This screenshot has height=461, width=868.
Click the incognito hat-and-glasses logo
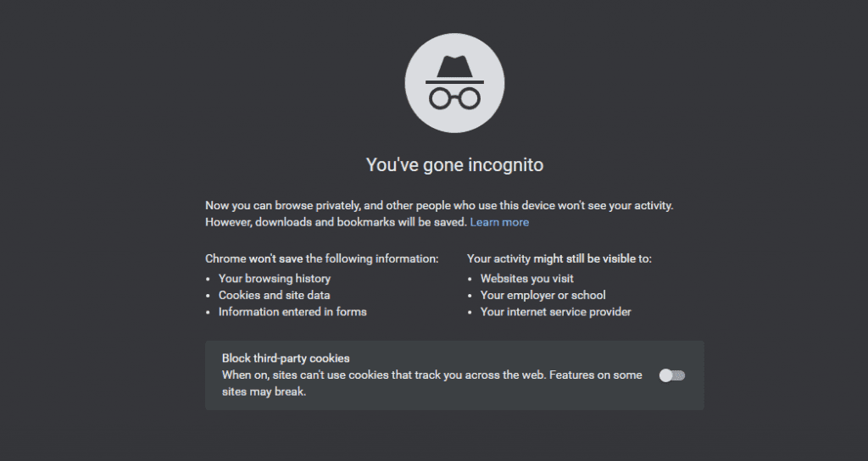tap(454, 83)
